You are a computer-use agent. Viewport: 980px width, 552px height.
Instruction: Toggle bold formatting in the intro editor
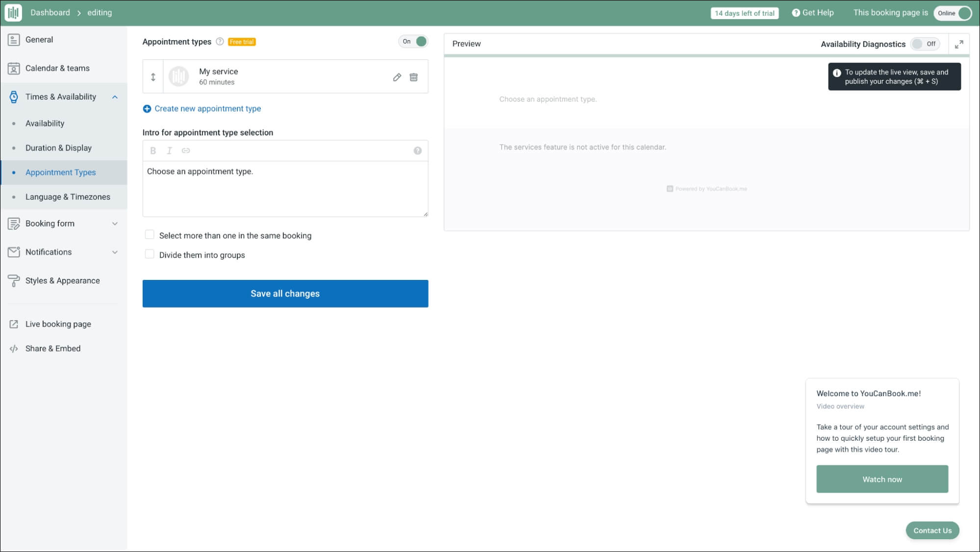[x=153, y=151]
